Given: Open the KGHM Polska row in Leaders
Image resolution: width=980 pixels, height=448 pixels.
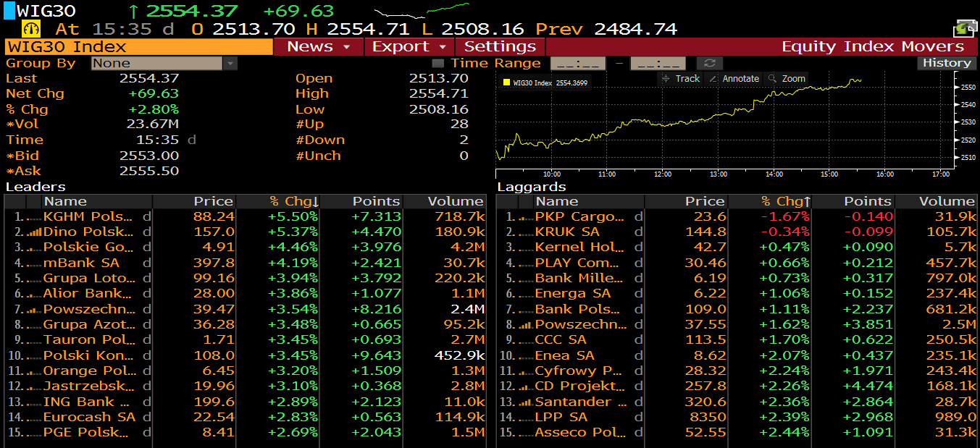Looking at the screenshot, I should click(x=88, y=216).
